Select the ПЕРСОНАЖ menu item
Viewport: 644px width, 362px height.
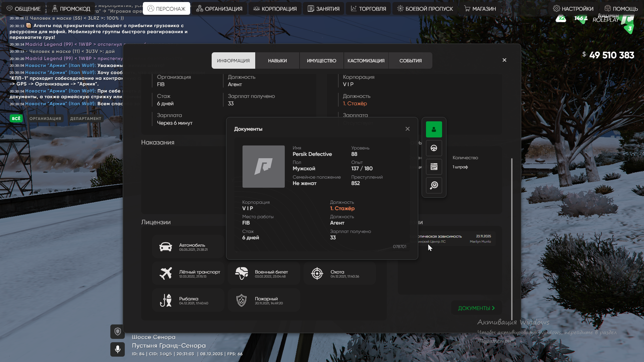click(x=166, y=9)
